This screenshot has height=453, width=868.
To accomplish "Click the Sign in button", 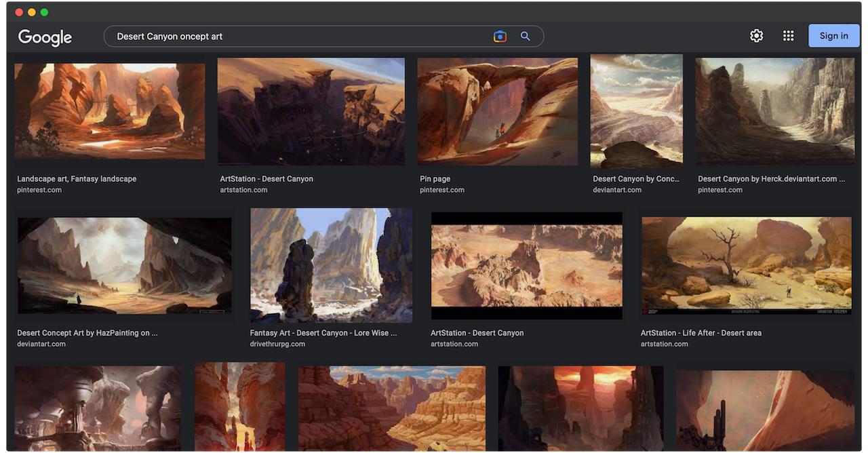I will click(833, 36).
